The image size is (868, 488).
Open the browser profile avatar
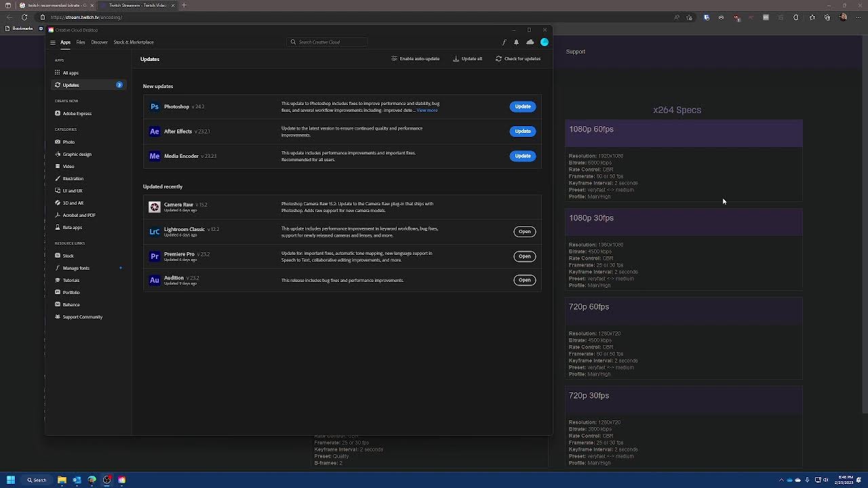[843, 18]
